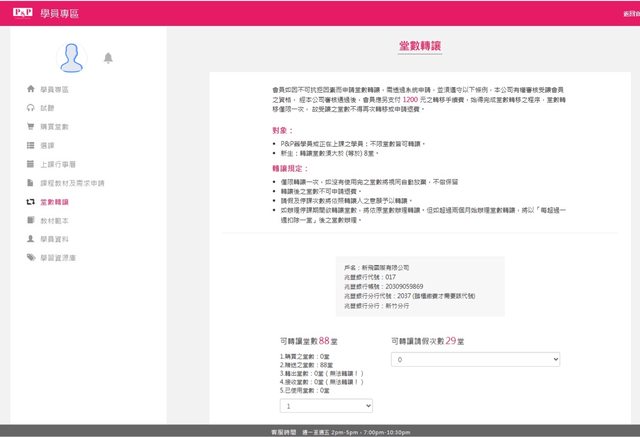This screenshot has height=437, width=640.
Task: Click the document icon for 課程教材及需求申請
Action: [x=30, y=184]
